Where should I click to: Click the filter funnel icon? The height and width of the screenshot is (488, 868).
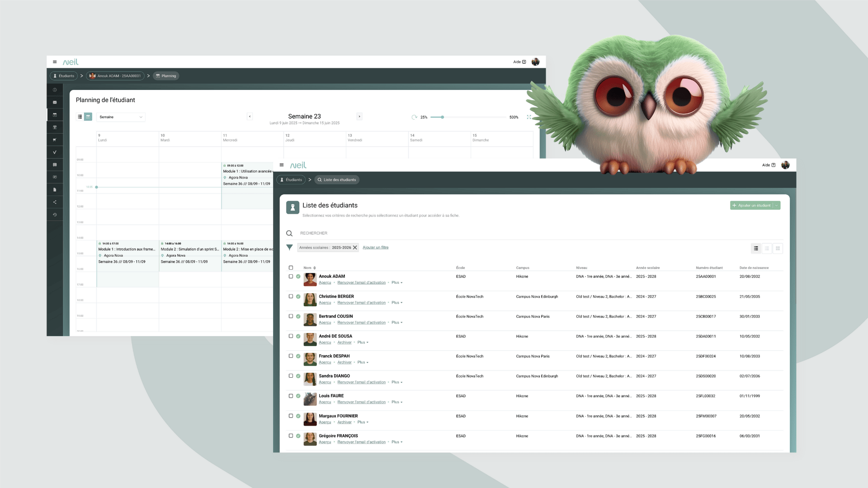pyautogui.click(x=289, y=248)
